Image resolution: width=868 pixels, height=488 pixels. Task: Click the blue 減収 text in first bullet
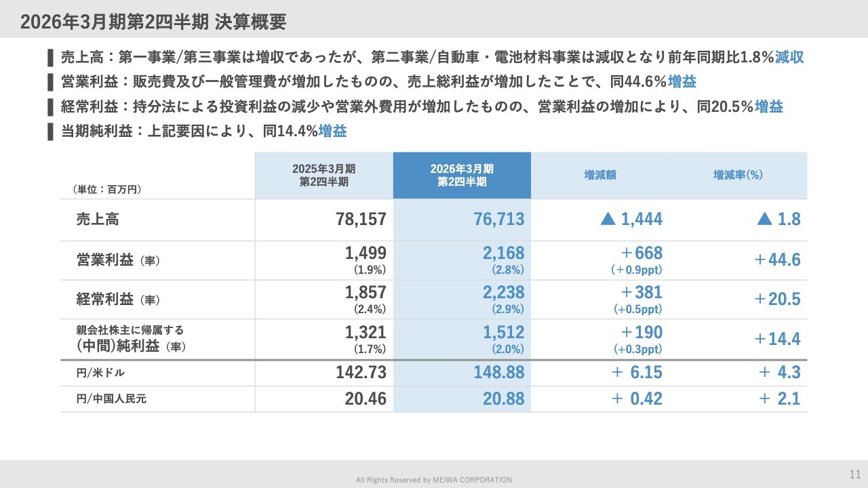[790, 57]
